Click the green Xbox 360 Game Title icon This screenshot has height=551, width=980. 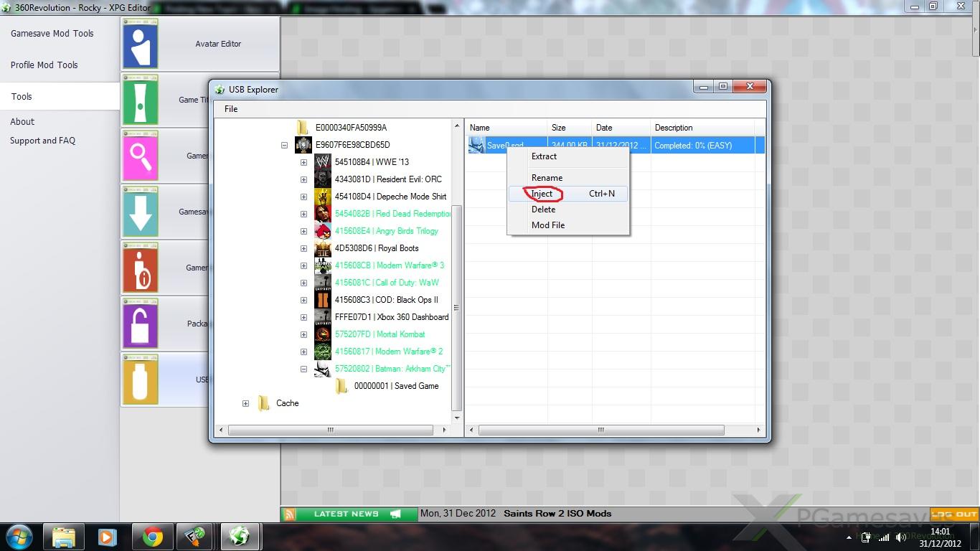(x=140, y=100)
